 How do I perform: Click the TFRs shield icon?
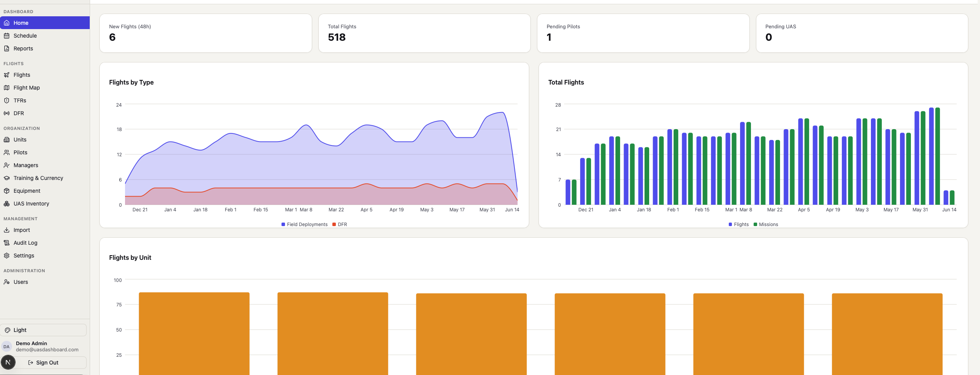7,100
